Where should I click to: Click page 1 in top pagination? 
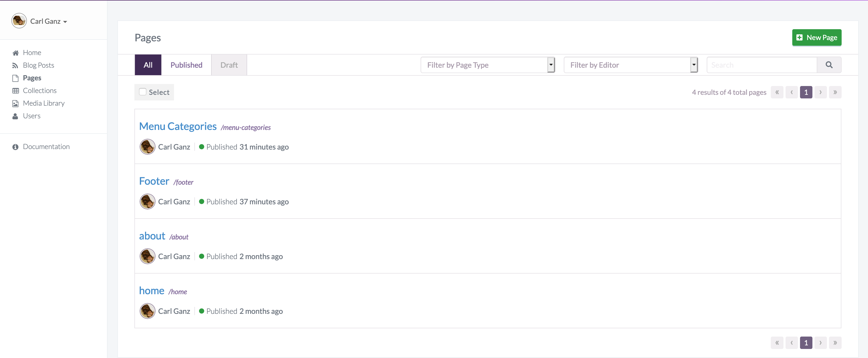coord(806,92)
